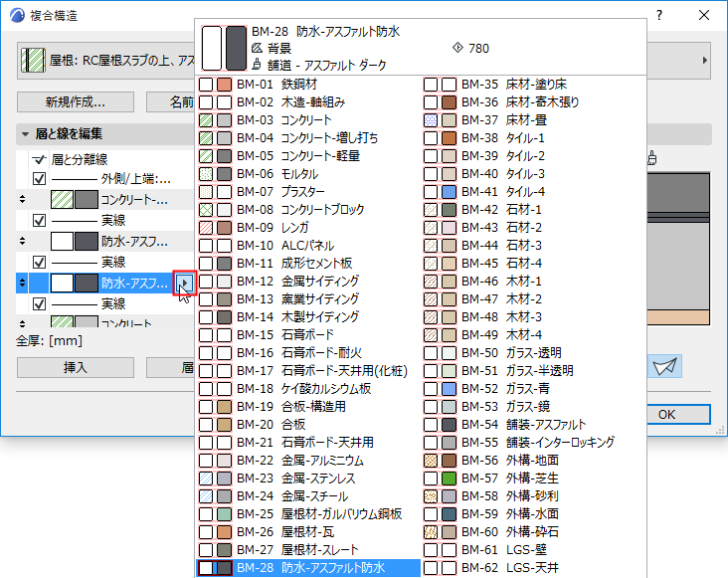
Task: Click BM-56 外構-地面 orange hatch icon
Action: 431,461
